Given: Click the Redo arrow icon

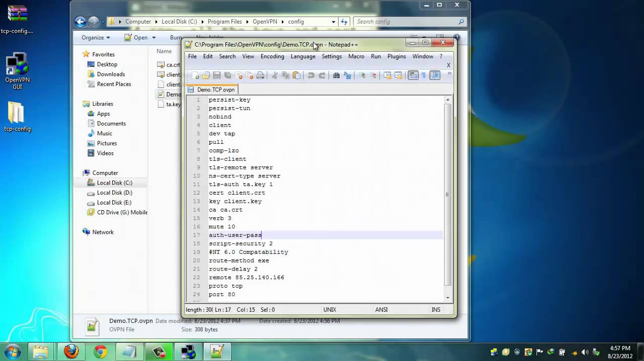Looking at the screenshot, I should point(322,75).
